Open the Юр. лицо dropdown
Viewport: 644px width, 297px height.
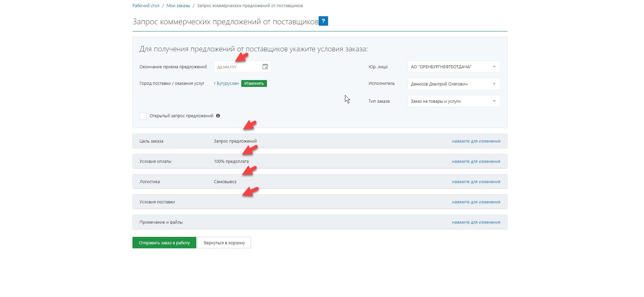(x=453, y=67)
